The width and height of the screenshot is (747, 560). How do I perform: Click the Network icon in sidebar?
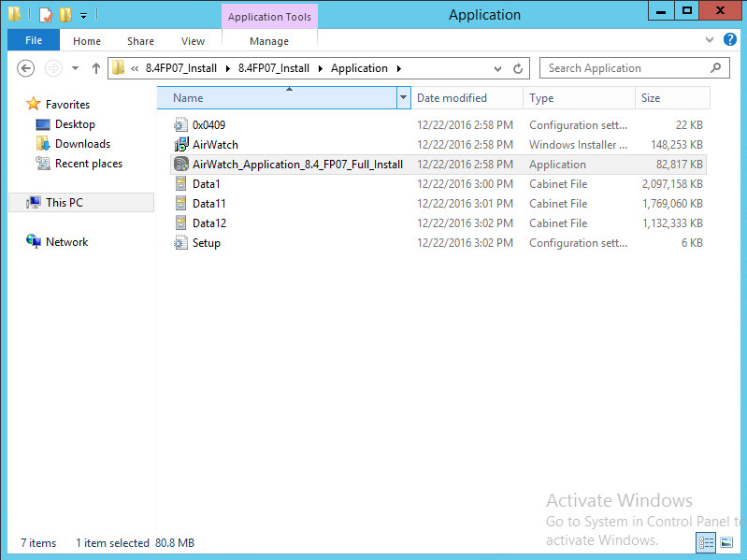click(x=34, y=241)
